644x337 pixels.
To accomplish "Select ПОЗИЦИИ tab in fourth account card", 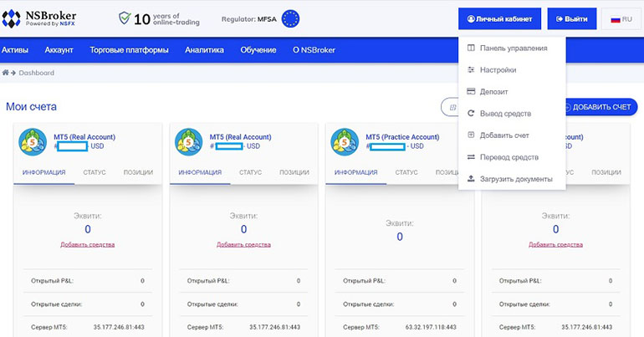I will click(x=606, y=172).
